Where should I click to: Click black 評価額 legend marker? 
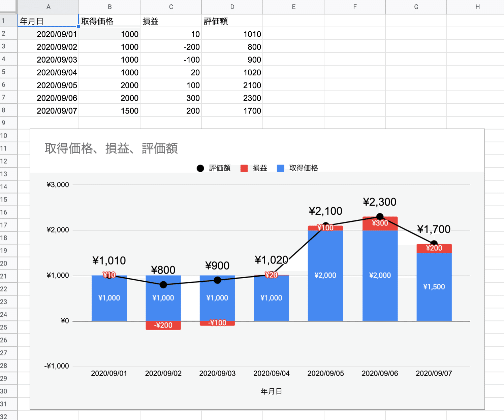pyautogui.click(x=200, y=168)
